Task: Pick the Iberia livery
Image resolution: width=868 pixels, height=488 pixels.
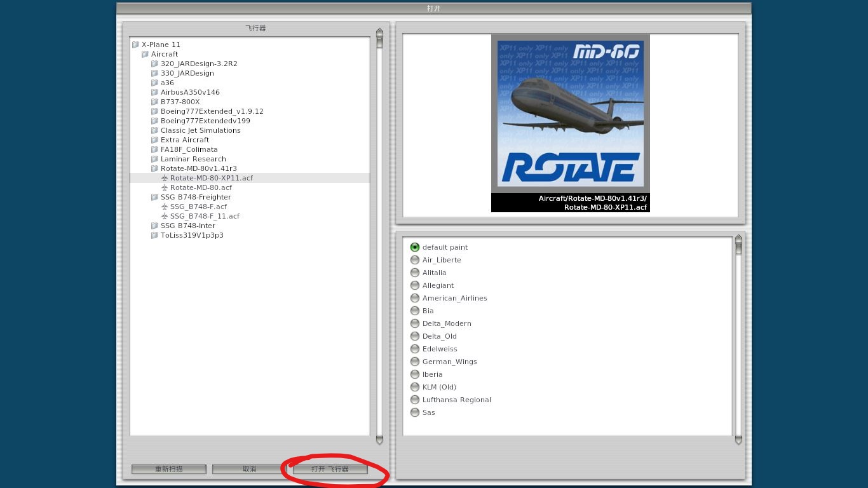Action: (415, 374)
